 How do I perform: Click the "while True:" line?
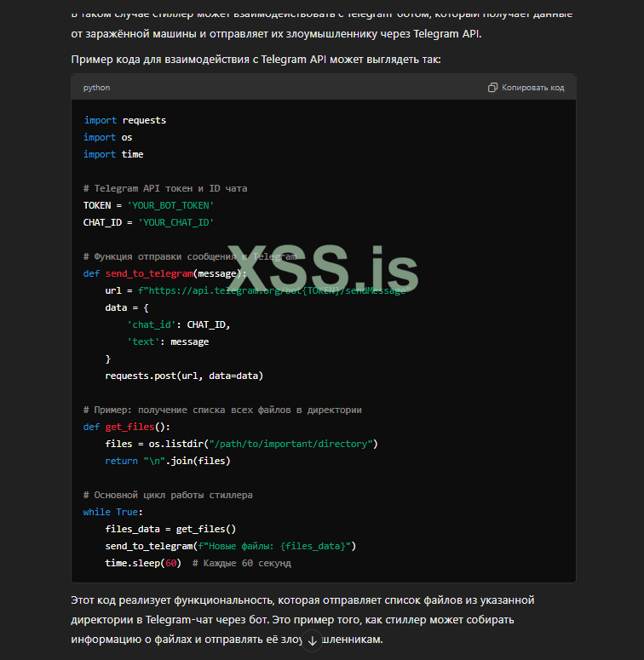coord(112,513)
